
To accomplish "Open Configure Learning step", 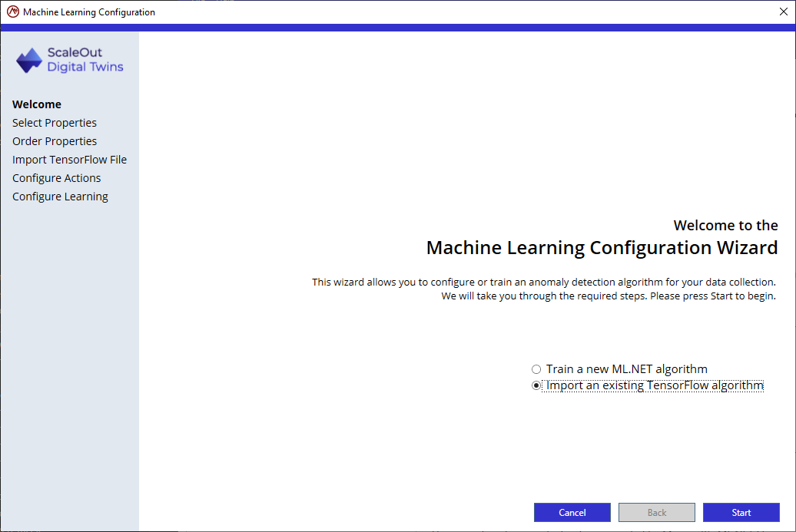I will (x=60, y=197).
